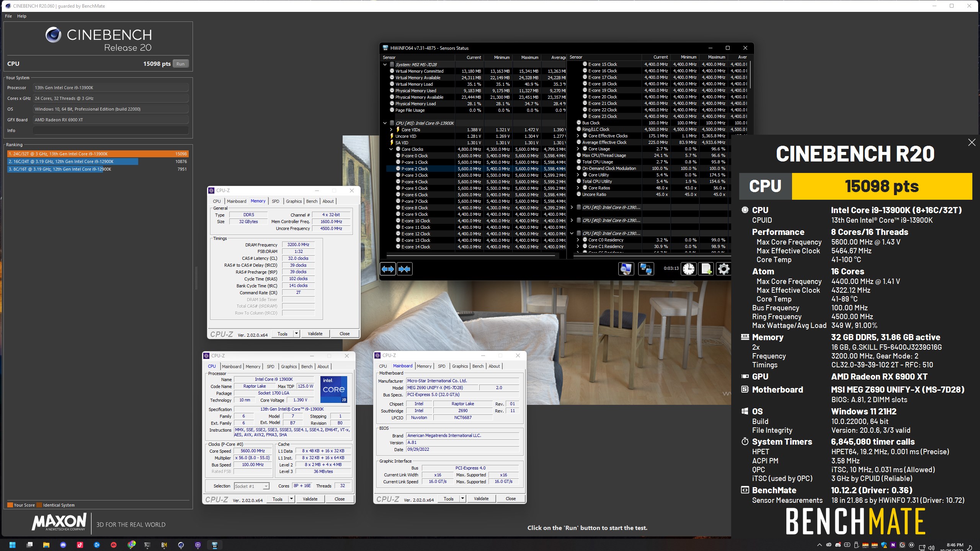Click Tools button in CPU-Z Mainboard window

pos(449,499)
